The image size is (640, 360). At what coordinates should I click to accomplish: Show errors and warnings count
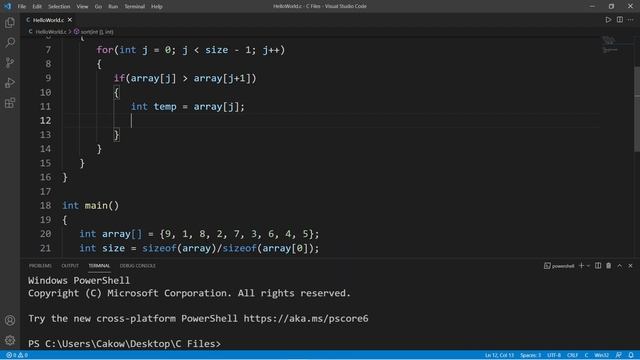coord(17,355)
